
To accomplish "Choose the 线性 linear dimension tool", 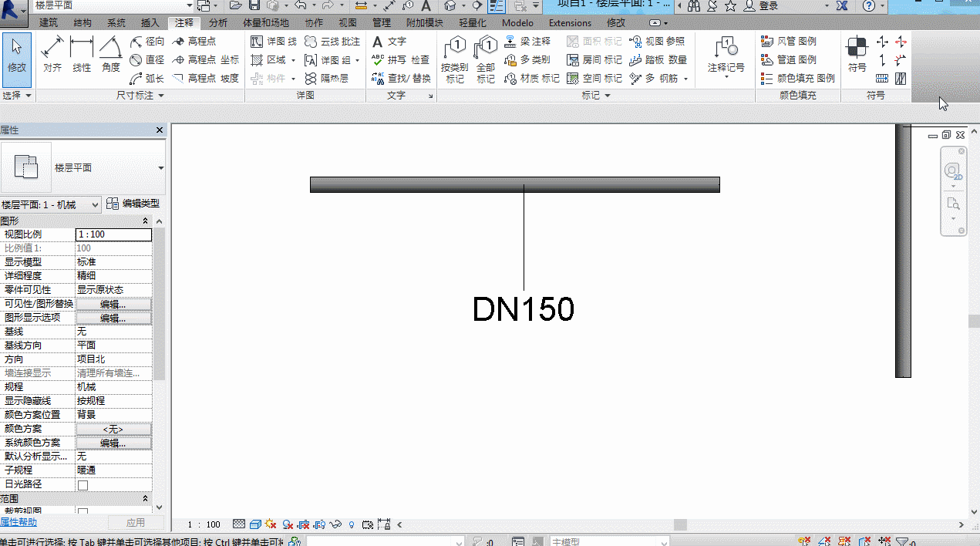I will 82,54.
